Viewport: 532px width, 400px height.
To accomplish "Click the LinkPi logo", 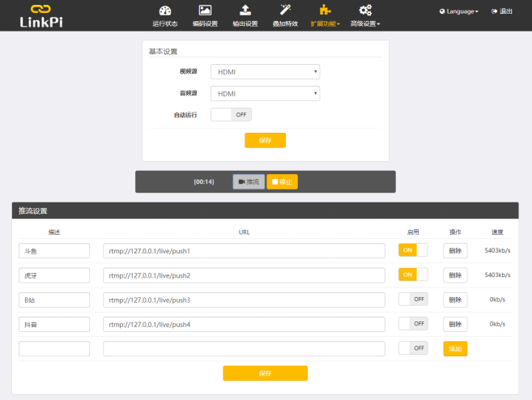I will click(x=41, y=16).
